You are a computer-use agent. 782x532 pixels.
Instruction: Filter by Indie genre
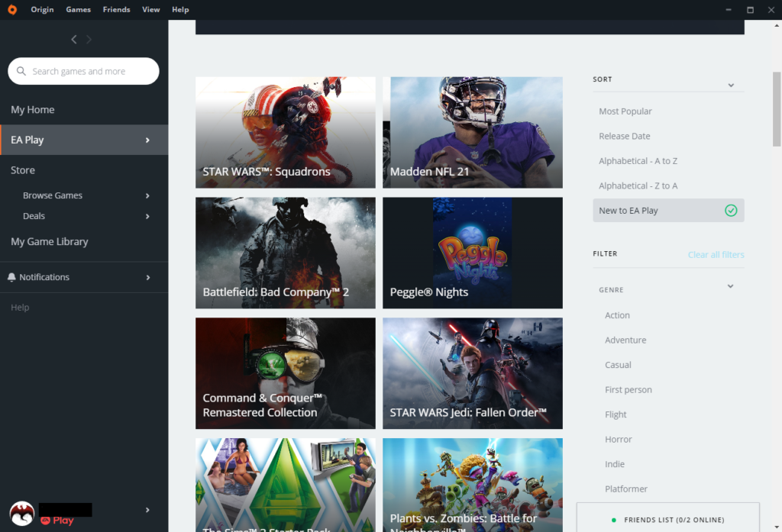click(615, 464)
